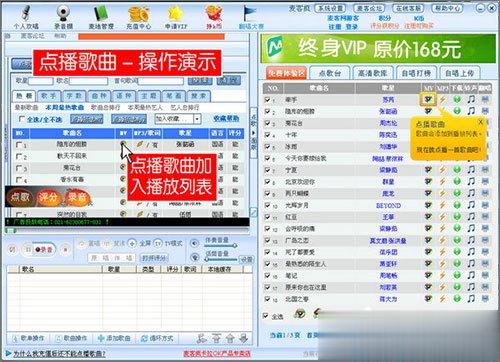
Task: Click green download icon for 北国之春
Action: [457, 299]
